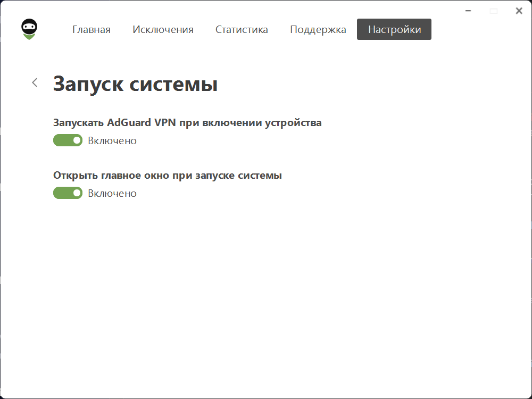Turn off opening main window at startup
The height and width of the screenshot is (399, 532).
coord(68,193)
